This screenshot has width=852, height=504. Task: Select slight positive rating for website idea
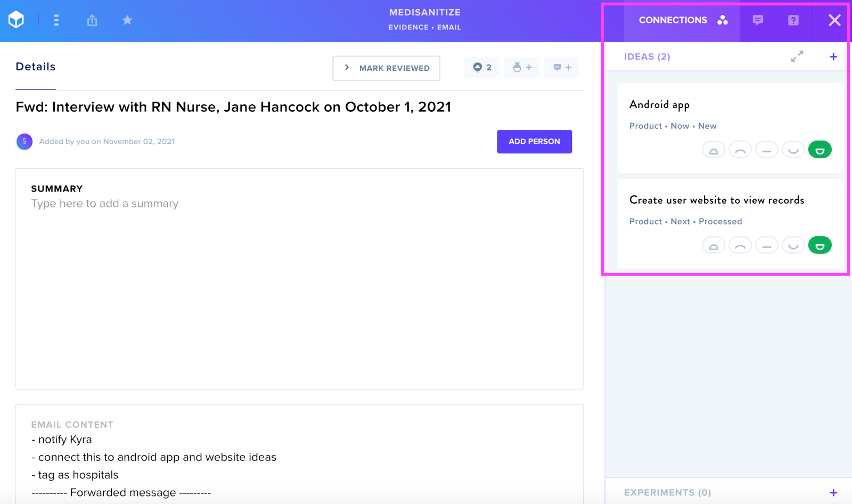(793, 245)
